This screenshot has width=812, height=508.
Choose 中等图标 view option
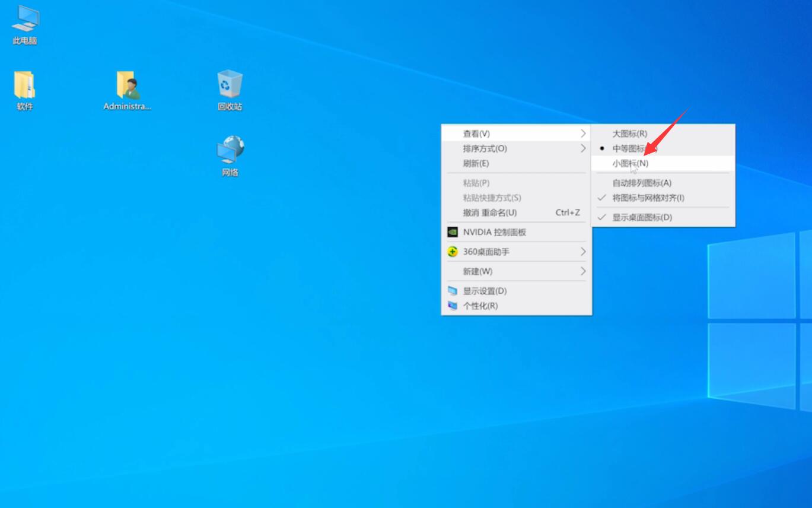[663, 148]
